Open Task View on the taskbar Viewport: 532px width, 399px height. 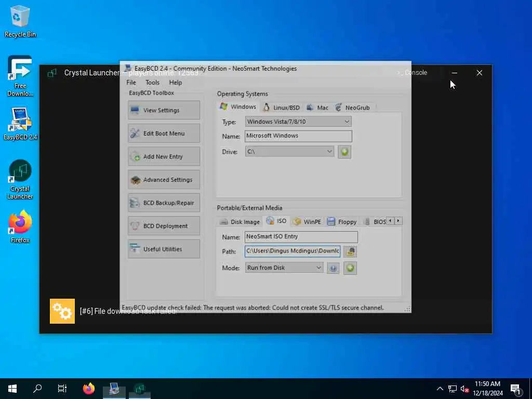pyautogui.click(x=62, y=389)
